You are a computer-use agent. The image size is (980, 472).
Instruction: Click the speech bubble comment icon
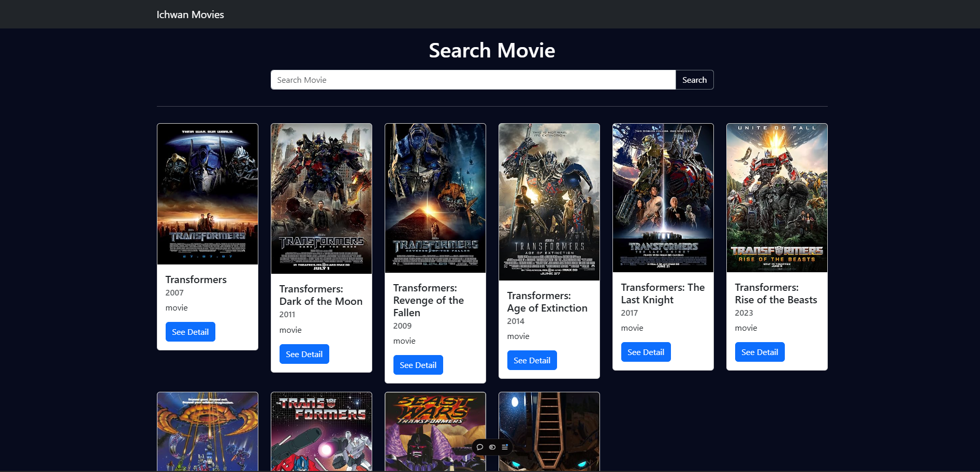(480, 447)
